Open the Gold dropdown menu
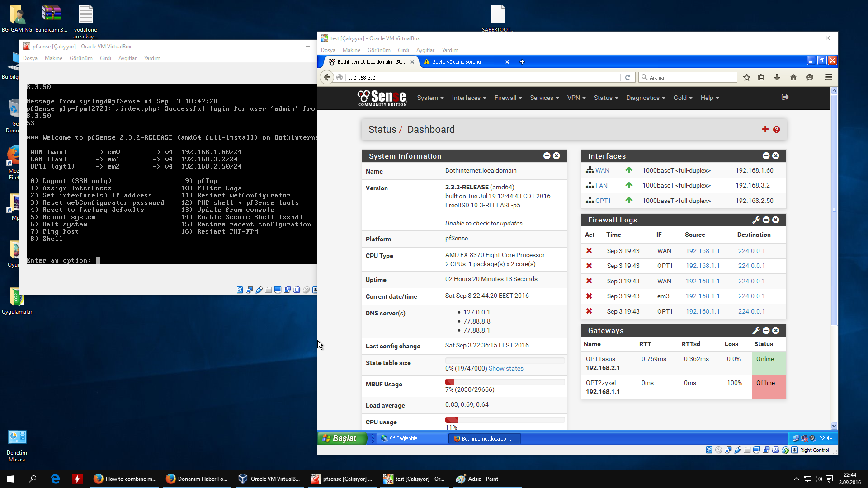This screenshot has width=868, height=488. (x=683, y=98)
